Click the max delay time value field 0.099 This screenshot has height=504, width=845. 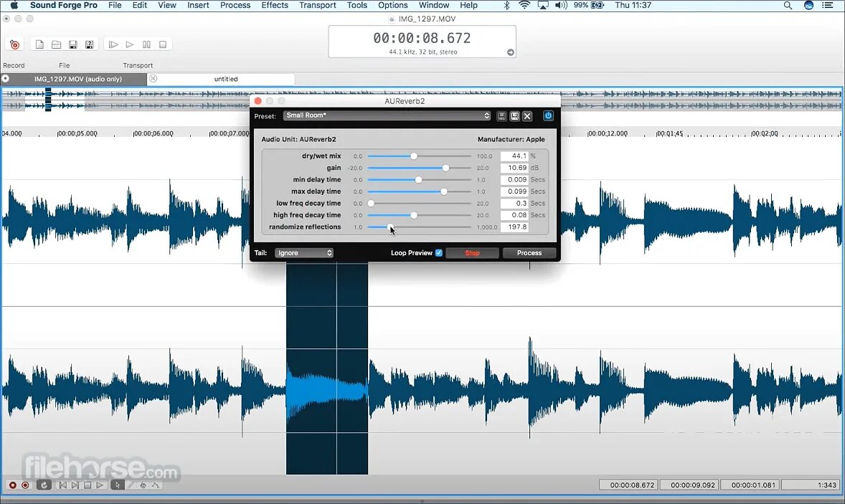tap(514, 191)
